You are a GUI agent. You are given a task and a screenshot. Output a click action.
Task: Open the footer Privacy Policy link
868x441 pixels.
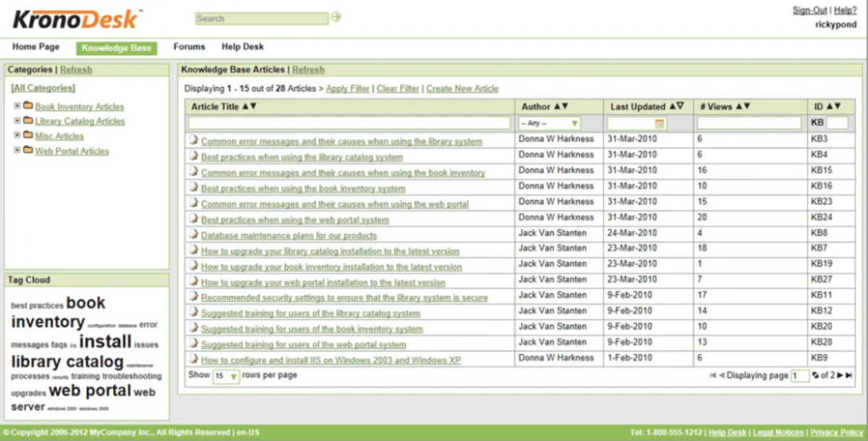tap(836, 432)
